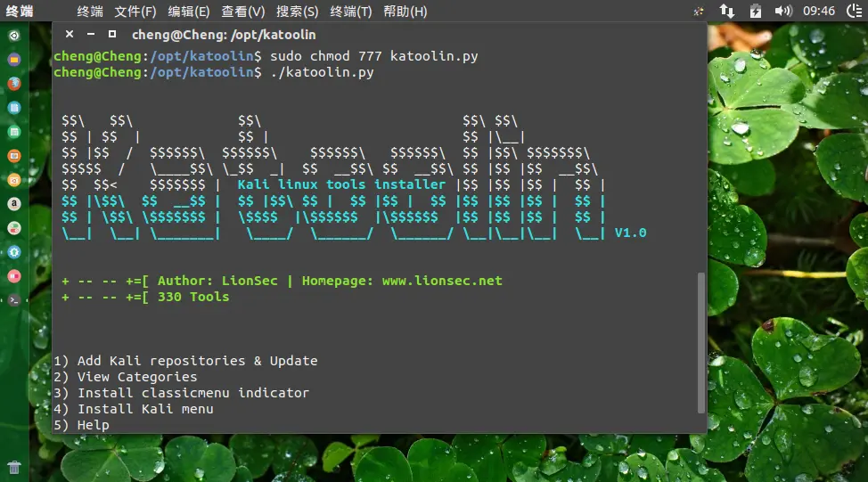Click the '2) View Categories' line
The image size is (868, 482).
coord(125,377)
